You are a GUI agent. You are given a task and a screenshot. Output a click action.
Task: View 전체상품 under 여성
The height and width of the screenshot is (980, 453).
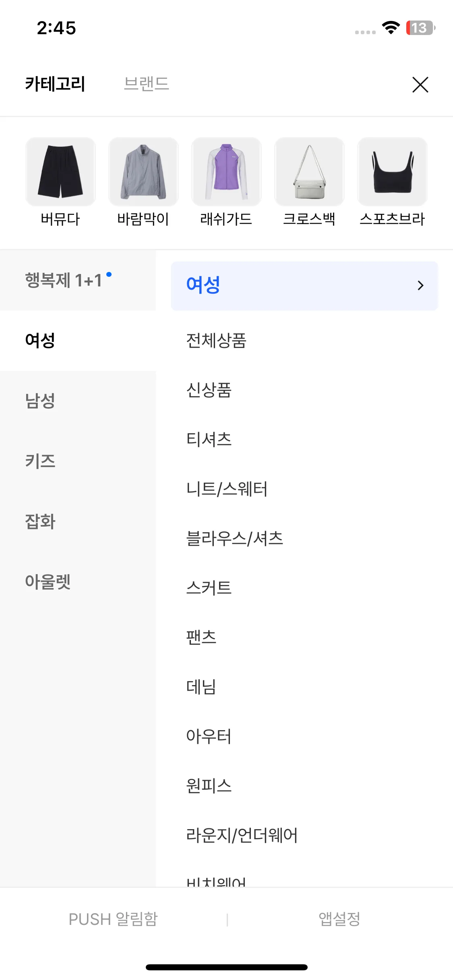tap(216, 340)
